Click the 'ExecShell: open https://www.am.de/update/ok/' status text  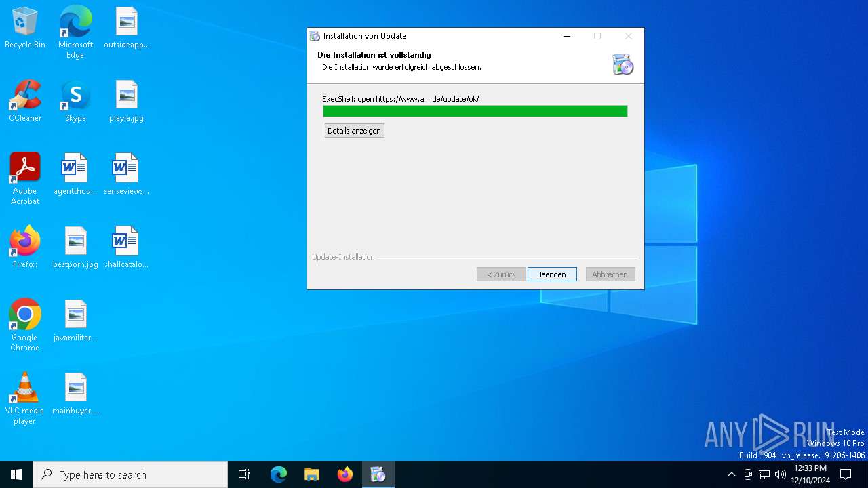401,99
